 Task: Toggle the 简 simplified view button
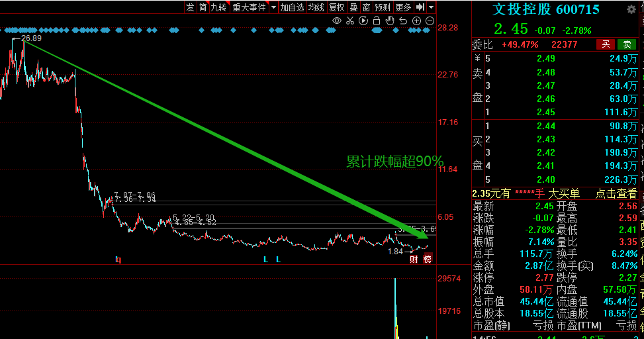[x=203, y=7]
